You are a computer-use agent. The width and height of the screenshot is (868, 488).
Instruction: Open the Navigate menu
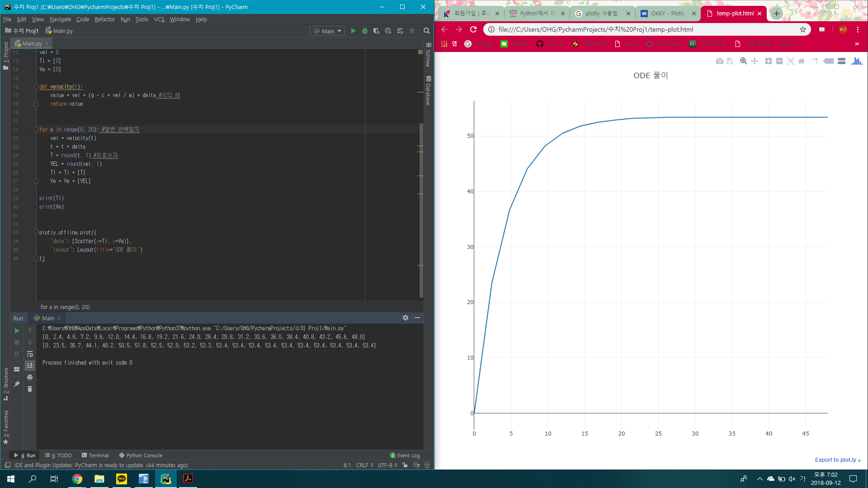point(60,19)
